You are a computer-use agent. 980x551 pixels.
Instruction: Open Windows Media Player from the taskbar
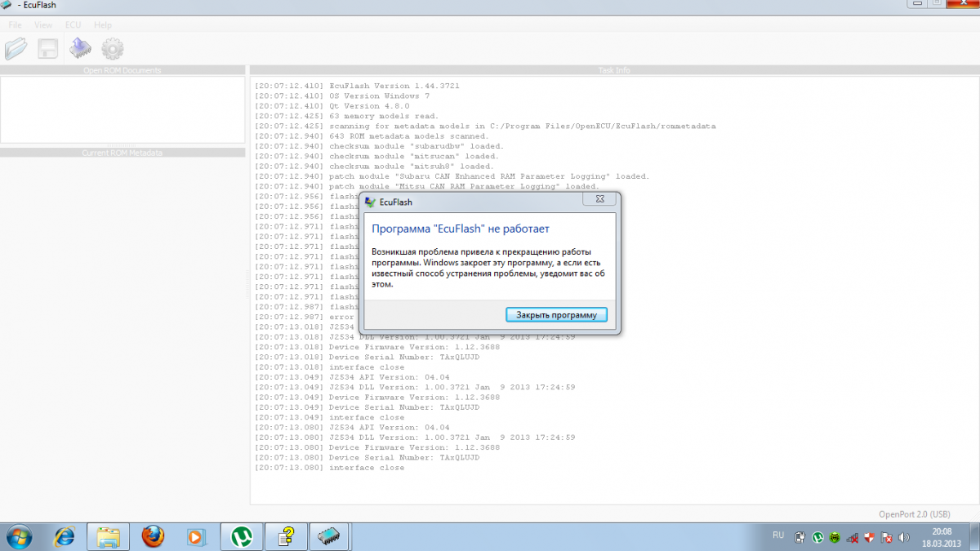point(196,536)
